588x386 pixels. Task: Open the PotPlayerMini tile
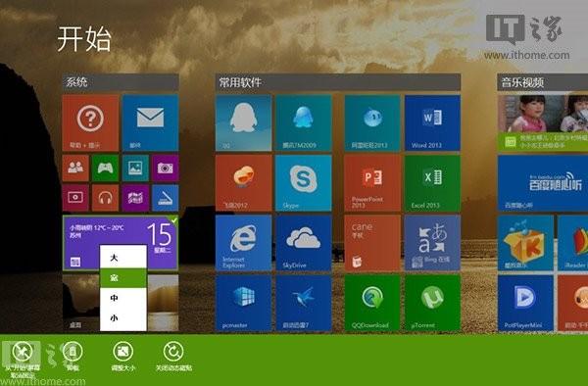[525, 303]
